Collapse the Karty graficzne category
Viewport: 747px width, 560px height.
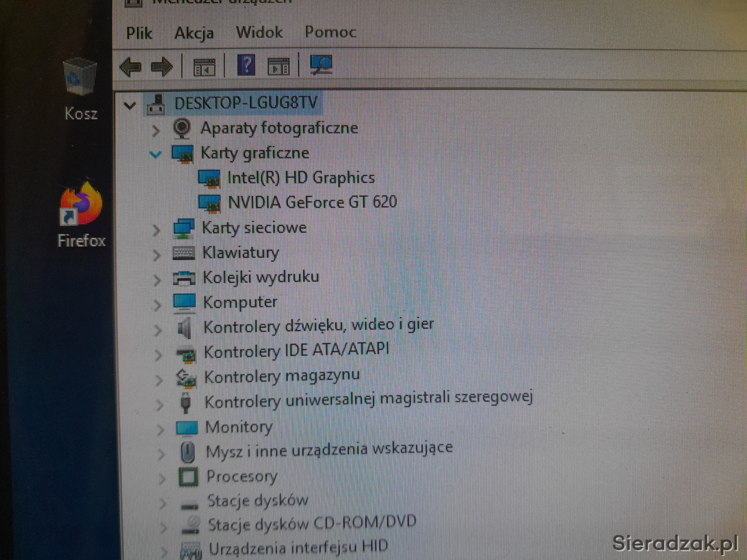[x=156, y=154]
